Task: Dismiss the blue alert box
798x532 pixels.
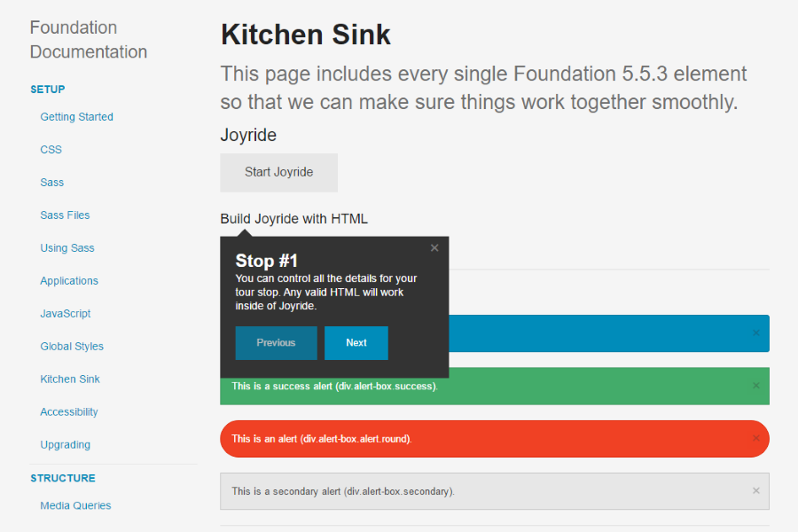Action: tap(755, 333)
